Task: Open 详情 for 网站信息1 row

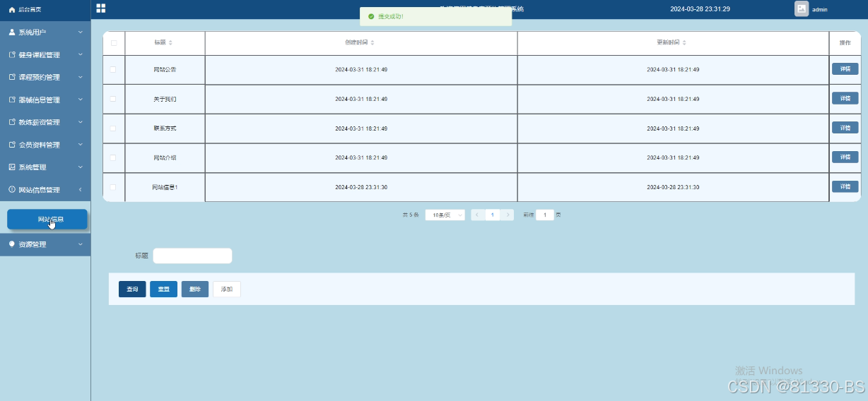Action: coord(845,186)
